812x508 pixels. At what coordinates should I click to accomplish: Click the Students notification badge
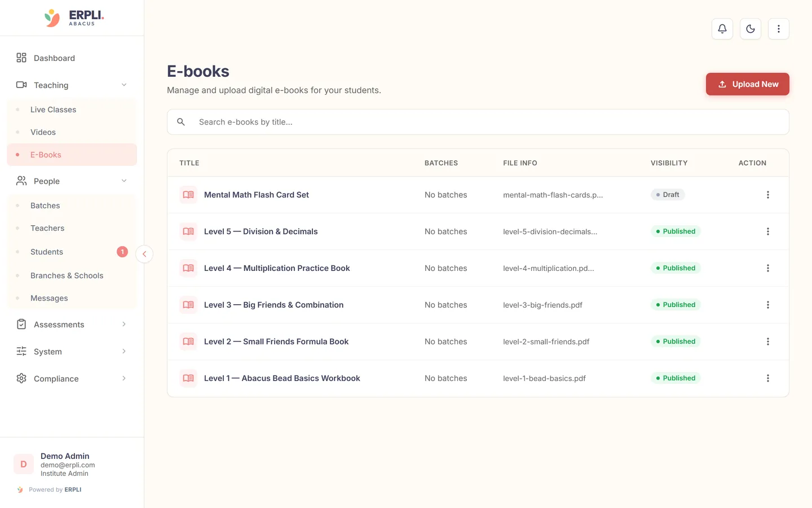click(122, 252)
